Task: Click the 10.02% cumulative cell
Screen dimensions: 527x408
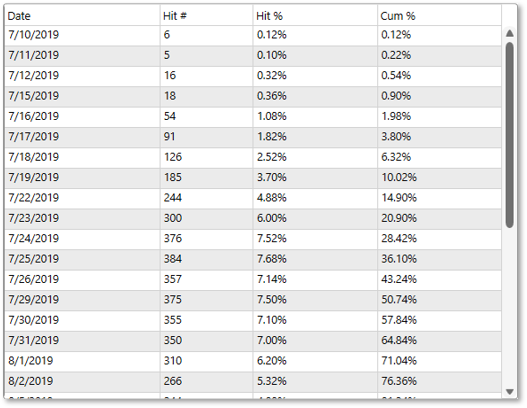Action: (x=439, y=177)
